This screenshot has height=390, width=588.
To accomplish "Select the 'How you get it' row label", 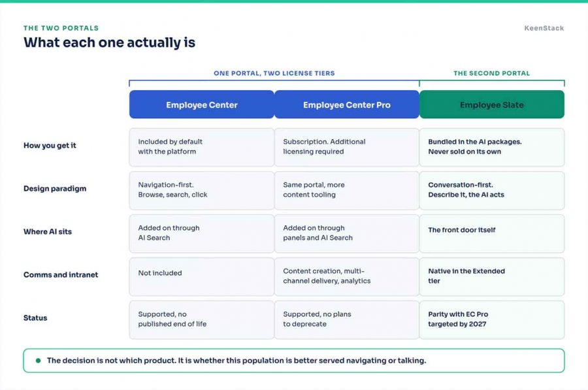I will click(x=50, y=146).
